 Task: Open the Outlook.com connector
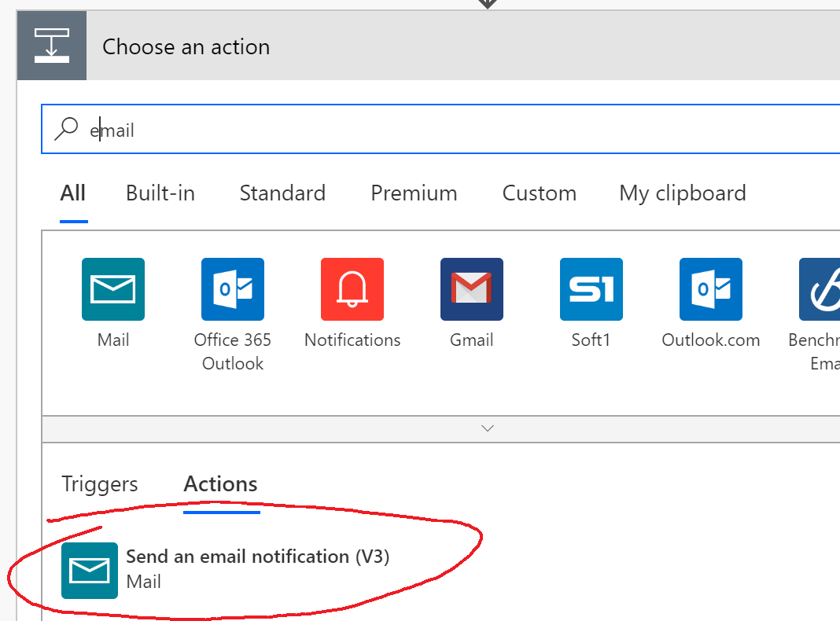[x=710, y=288]
